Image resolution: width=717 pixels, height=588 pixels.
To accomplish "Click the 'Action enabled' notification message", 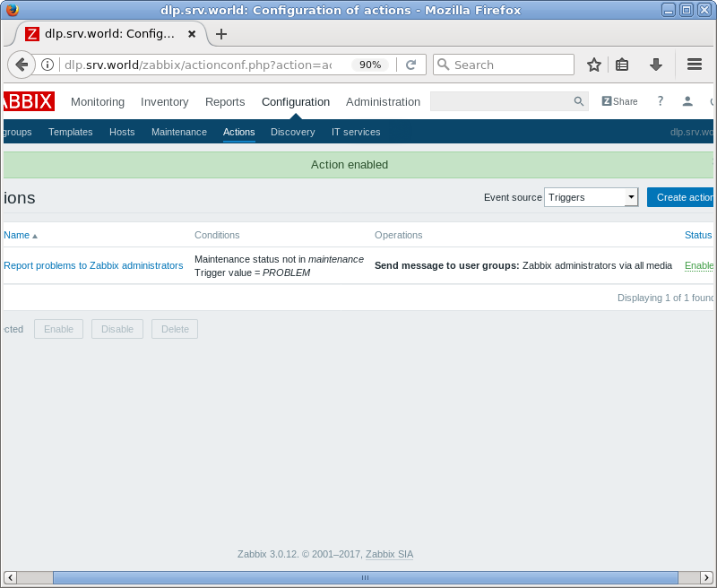I will (350, 165).
